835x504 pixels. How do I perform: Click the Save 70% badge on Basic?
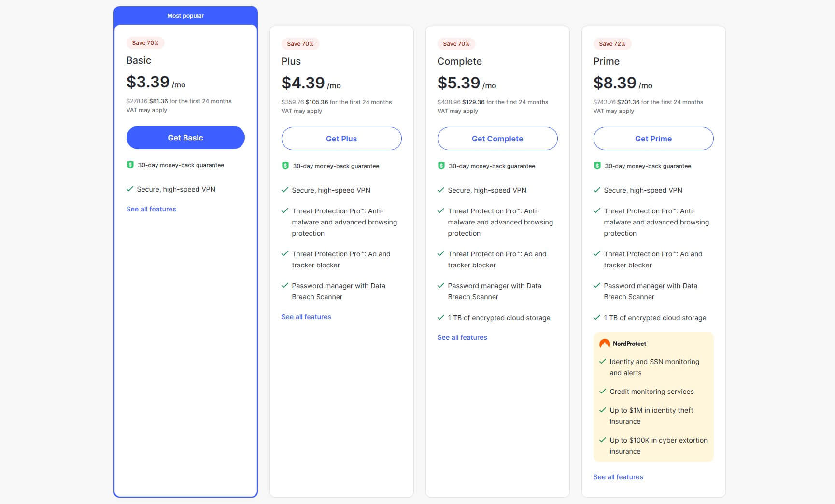pos(145,43)
